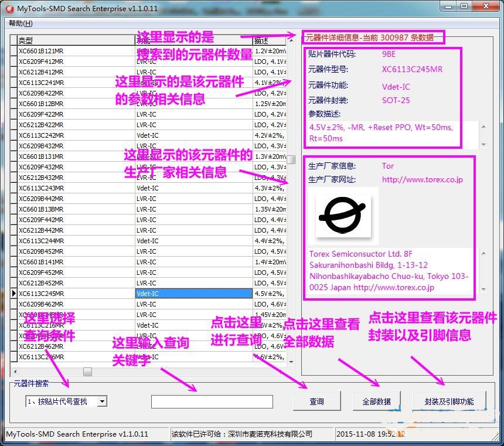
Task: Click the model value XC6113C245MR in details
Action: tap(412, 69)
